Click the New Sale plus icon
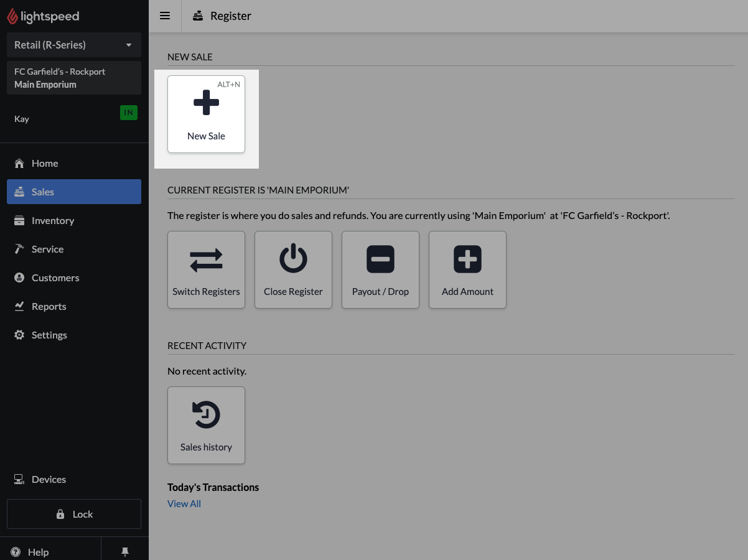 click(x=206, y=103)
